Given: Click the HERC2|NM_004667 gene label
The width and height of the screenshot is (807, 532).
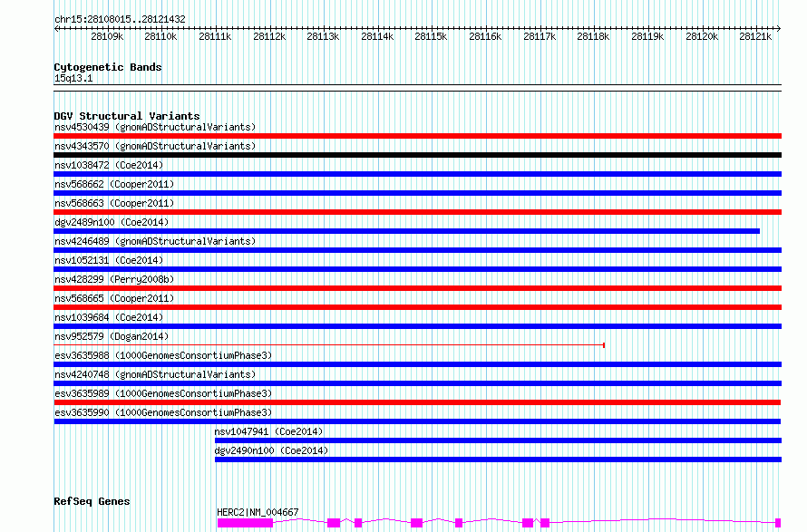Looking at the screenshot, I should [258, 512].
